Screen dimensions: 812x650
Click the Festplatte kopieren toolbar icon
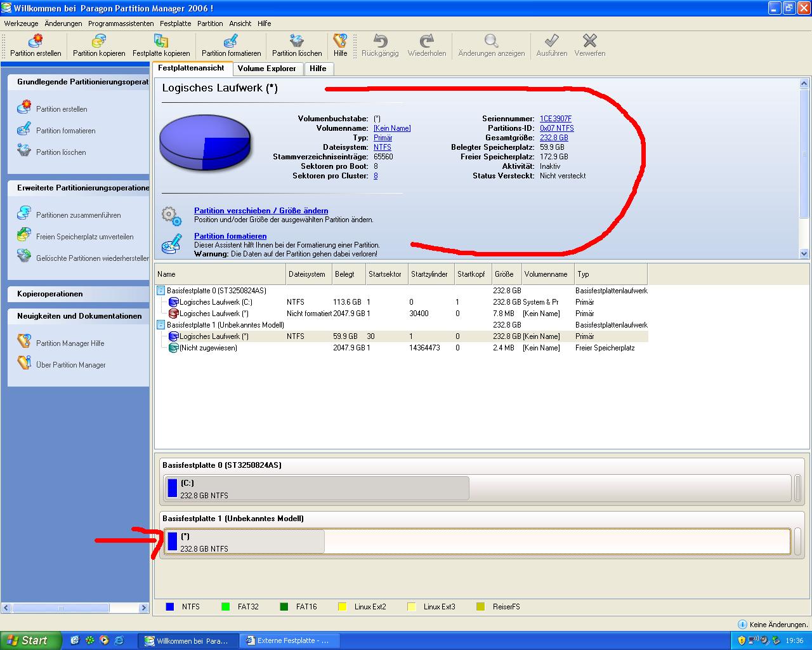coord(161,41)
